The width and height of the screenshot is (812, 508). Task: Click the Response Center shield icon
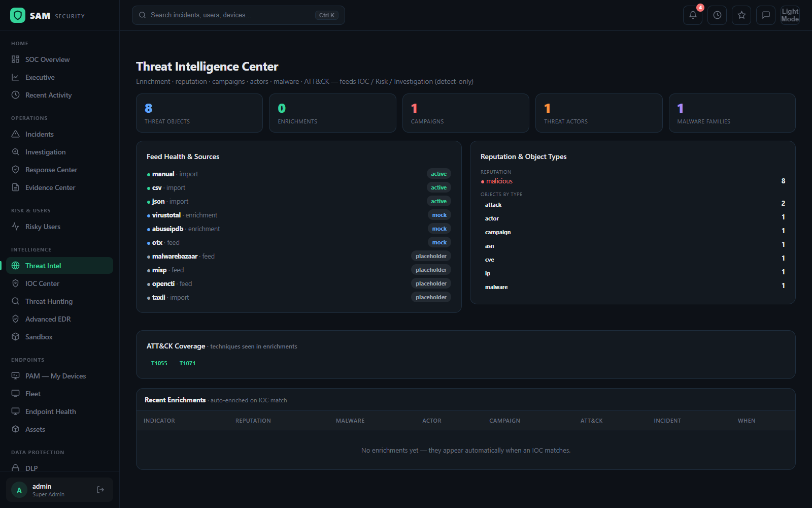[x=15, y=170]
